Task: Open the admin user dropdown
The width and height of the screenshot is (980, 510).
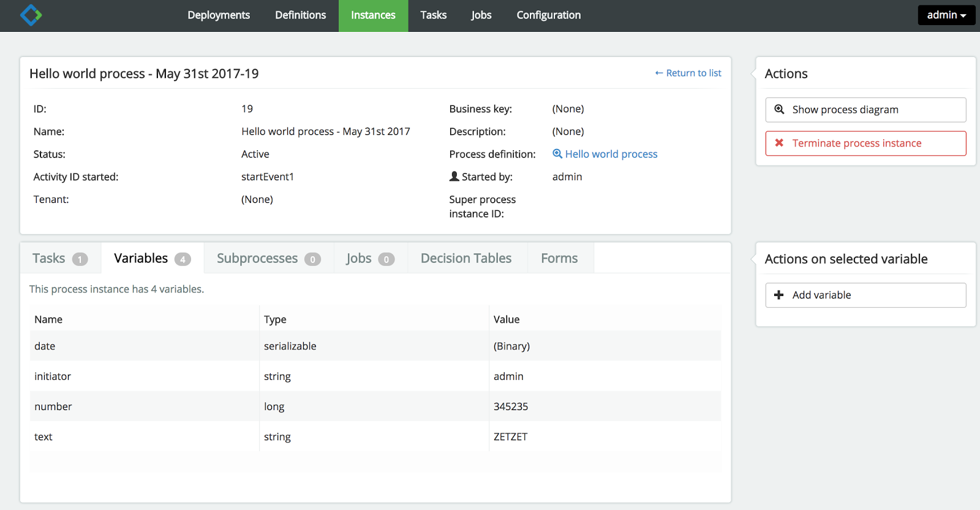Action: pos(946,15)
